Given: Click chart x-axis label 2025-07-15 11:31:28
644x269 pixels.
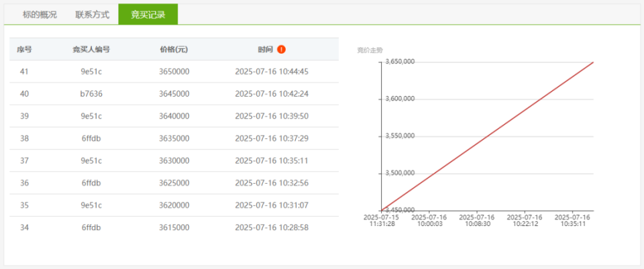Looking at the screenshot, I should [382, 220].
